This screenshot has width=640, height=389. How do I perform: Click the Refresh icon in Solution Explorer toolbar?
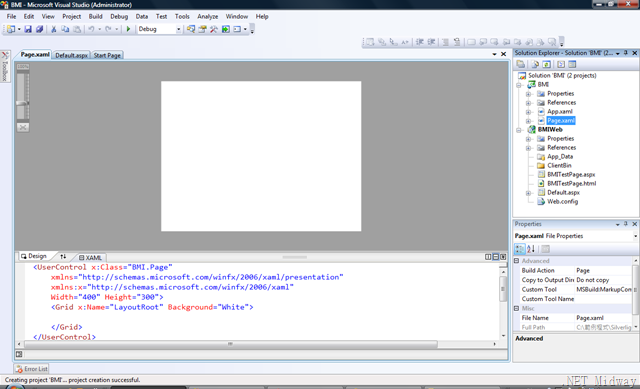pyautogui.click(x=547, y=64)
